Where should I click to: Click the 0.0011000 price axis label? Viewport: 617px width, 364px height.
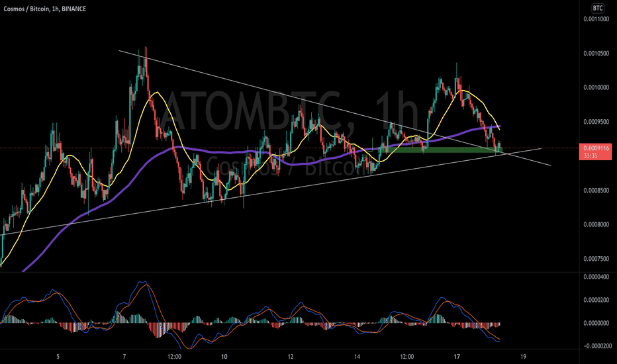596,19
